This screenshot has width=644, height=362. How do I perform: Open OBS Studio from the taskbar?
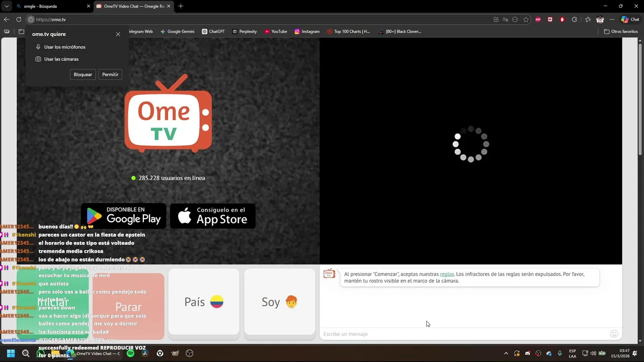click(189, 353)
